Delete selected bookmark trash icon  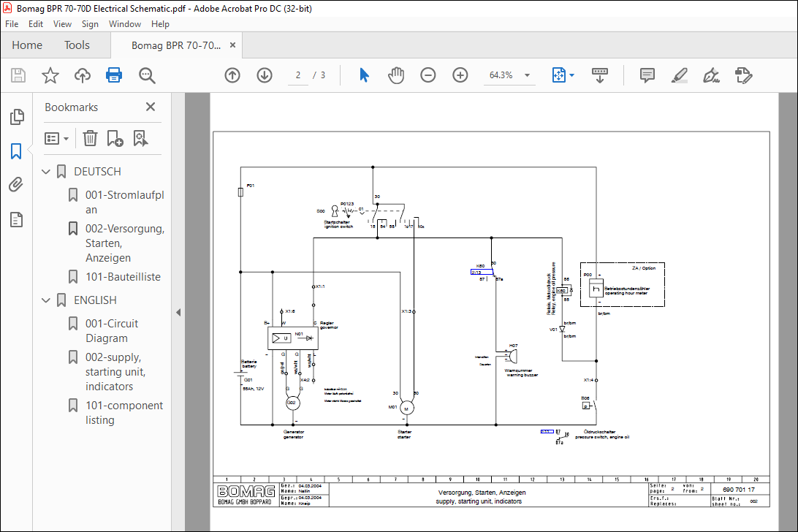point(90,138)
